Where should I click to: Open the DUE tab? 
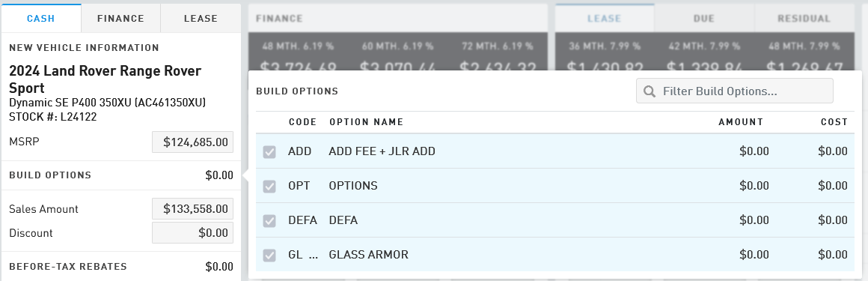[704, 18]
